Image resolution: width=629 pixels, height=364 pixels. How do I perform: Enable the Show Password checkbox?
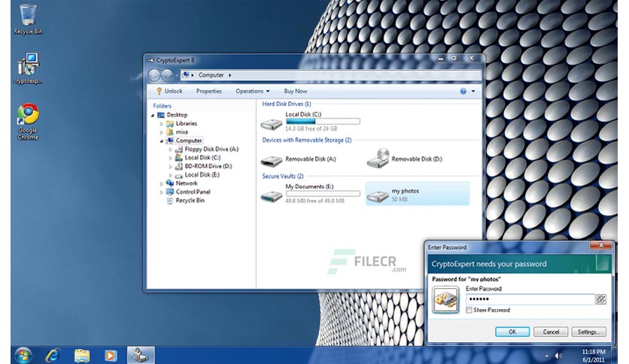tap(469, 310)
